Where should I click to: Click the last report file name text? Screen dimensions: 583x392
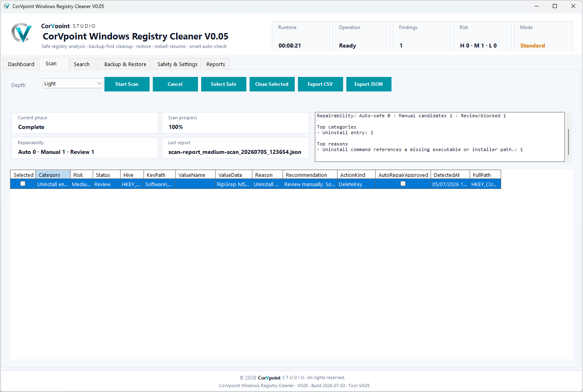[235, 152]
